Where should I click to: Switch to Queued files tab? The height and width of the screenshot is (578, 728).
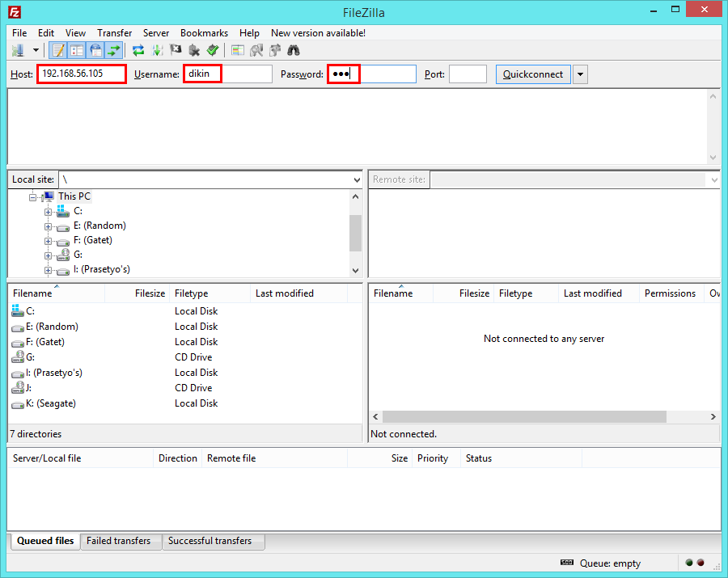point(45,541)
